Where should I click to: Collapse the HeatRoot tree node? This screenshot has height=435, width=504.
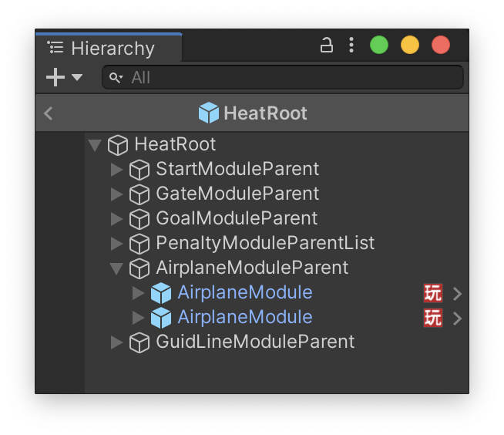(x=95, y=144)
